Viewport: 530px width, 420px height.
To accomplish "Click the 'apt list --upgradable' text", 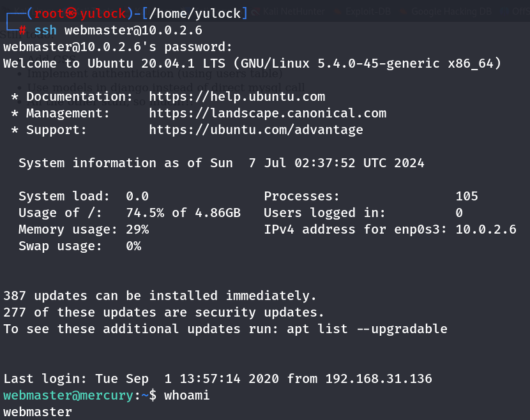I will [x=367, y=329].
